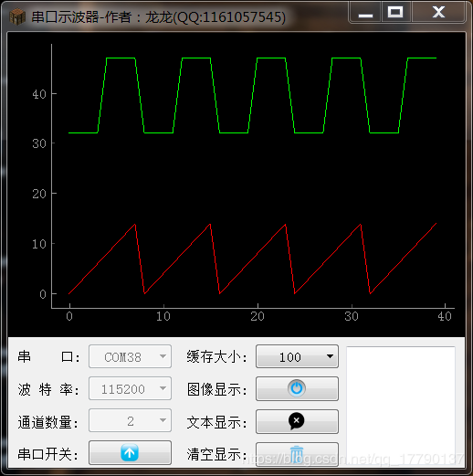
Task: Maximize the serial oscilloscope window
Action: pos(395,13)
